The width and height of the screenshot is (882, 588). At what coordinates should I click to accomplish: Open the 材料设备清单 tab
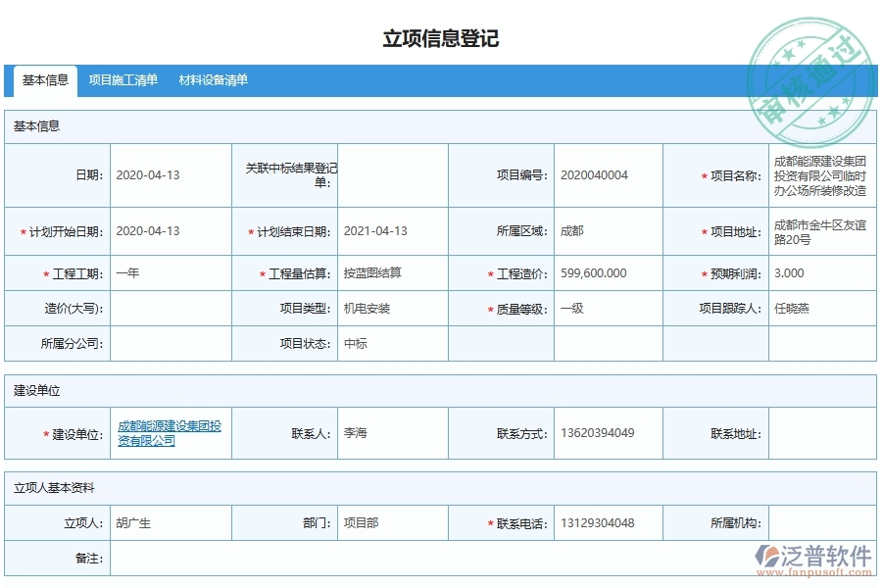coord(215,81)
